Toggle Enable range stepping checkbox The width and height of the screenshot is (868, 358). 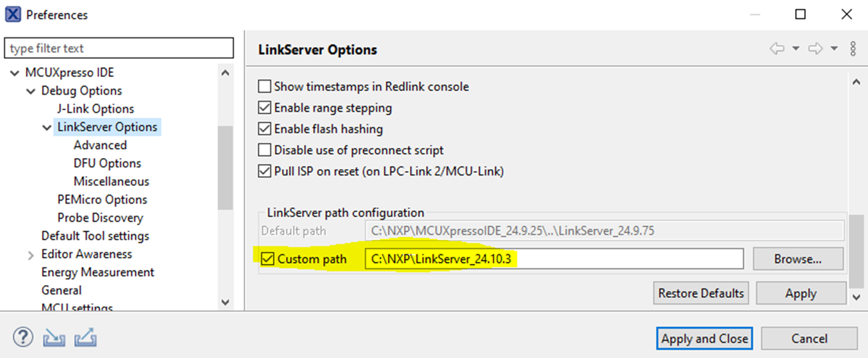coord(265,108)
